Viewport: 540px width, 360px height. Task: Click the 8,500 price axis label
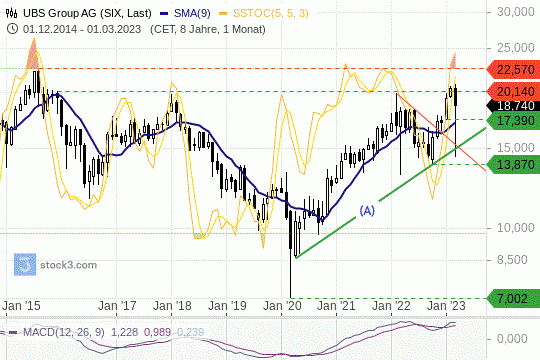[x=512, y=259]
